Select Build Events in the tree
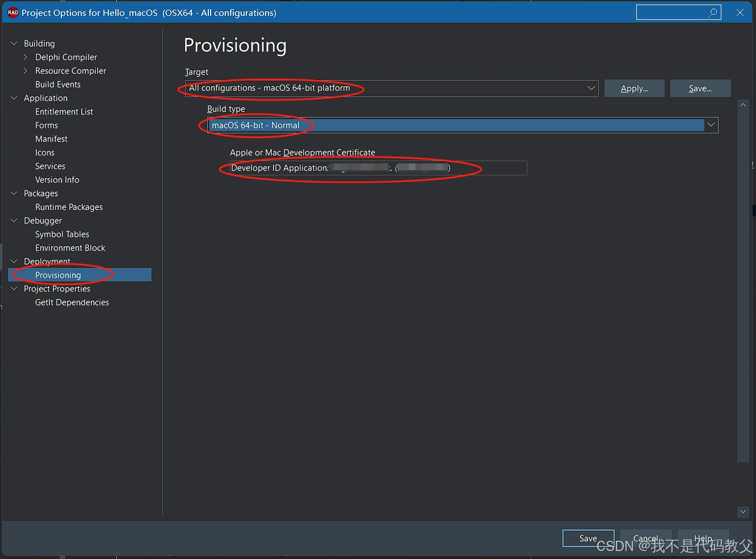756x559 pixels. tap(58, 84)
